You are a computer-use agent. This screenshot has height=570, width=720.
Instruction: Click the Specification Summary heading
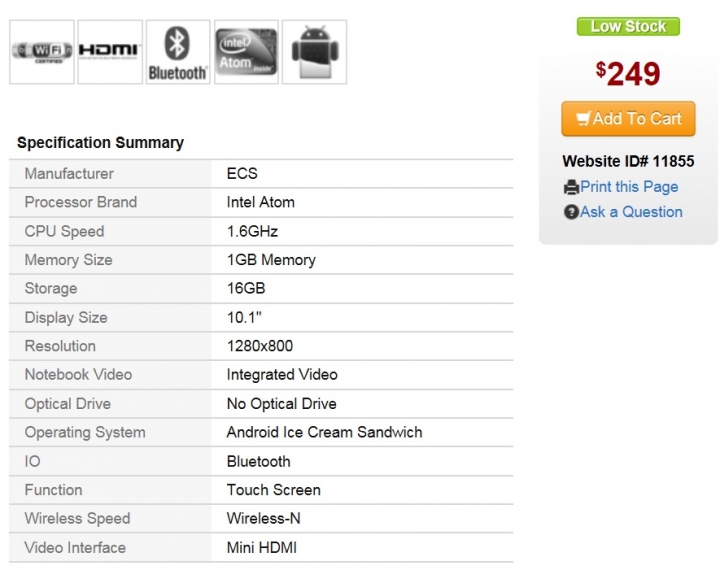click(x=101, y=143)
